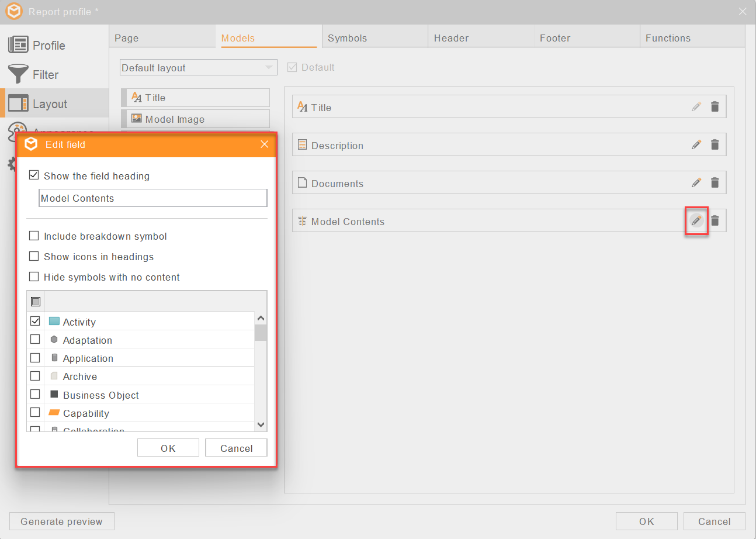The image size is (756, 539).
Task: Click the Description field icon in layout
Action: pyautogui.click(x=302, y=145)
